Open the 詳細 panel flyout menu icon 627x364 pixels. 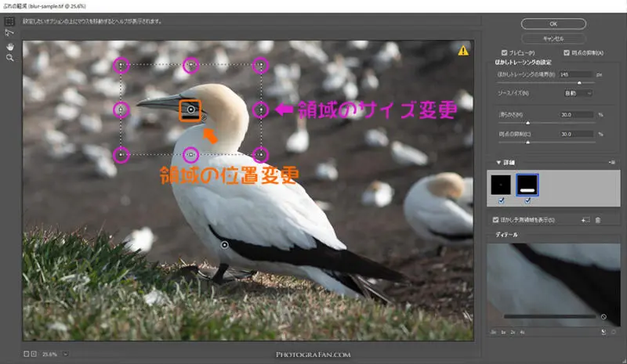[x=612, y=162]
